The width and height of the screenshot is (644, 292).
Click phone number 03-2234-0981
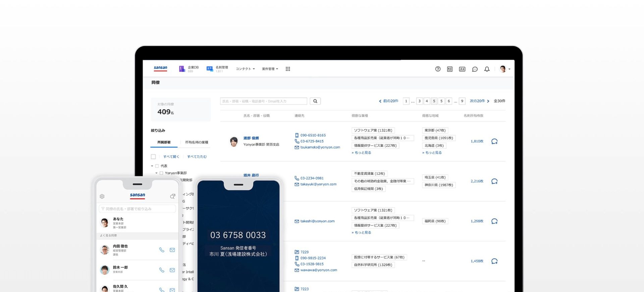(312, 178)
